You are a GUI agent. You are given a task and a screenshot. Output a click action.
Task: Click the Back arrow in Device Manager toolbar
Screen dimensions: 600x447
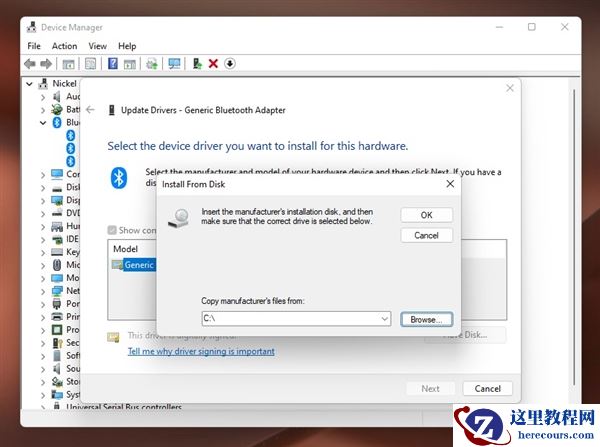pos(30,64)
